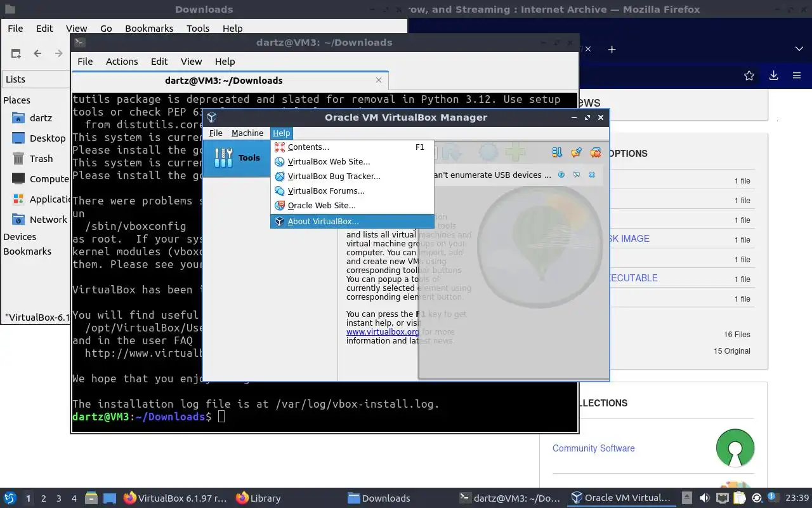Screen dimensions: 812x508
Task: Click message icon beside USB devices warning
Action: (577, 175)
